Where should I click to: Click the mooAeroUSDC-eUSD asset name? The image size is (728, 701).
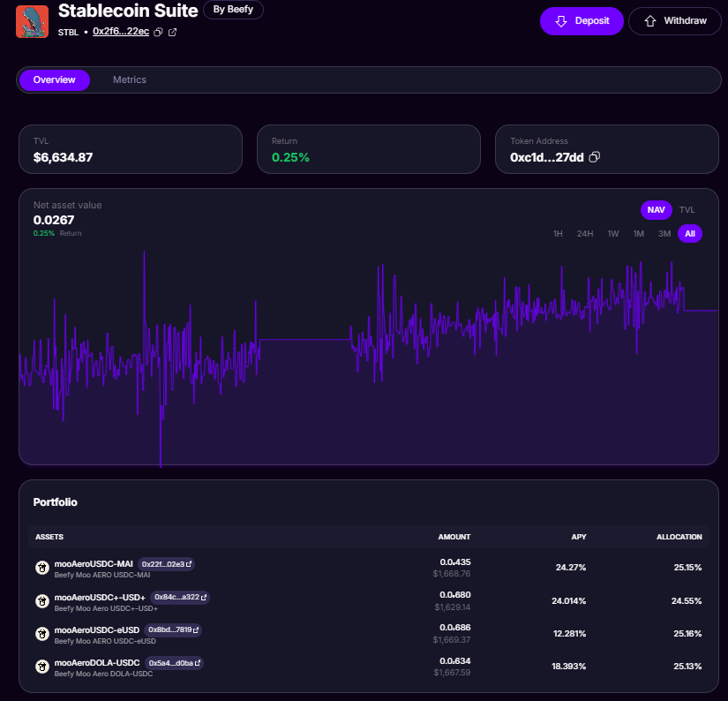tap(97, 630)
